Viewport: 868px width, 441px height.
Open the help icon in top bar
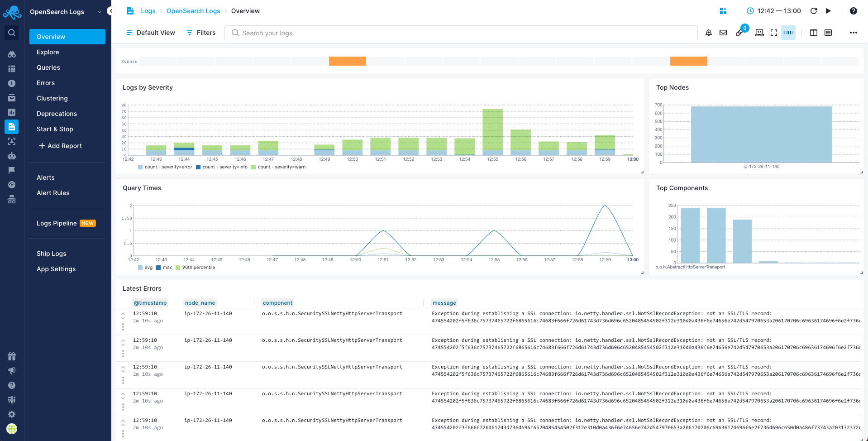pos(854,11)
